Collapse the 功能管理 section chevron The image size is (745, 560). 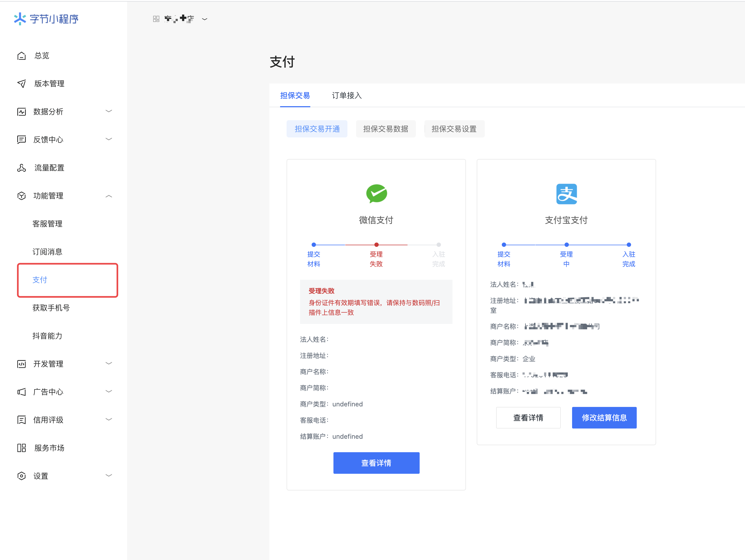[x=109, y=196]
